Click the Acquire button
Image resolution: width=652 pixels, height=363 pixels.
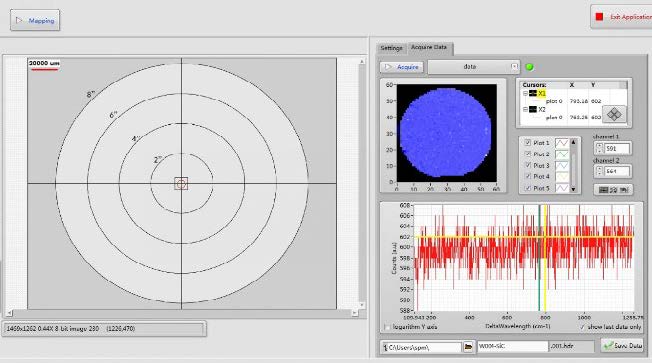(402, 67)
